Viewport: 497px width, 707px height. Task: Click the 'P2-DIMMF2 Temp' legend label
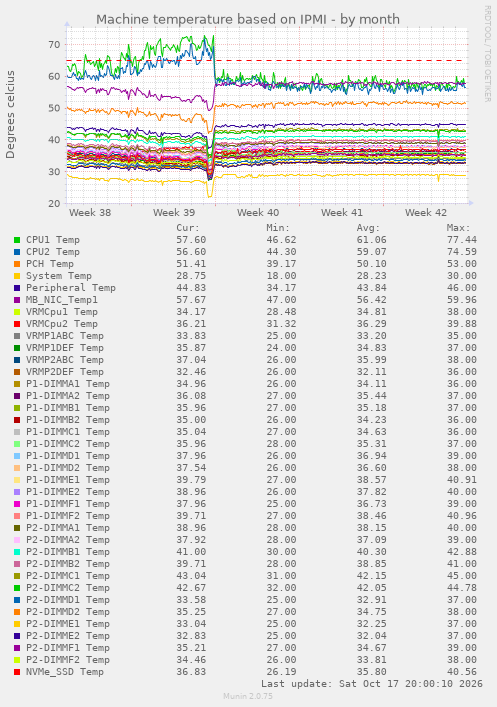click(68, 660)
